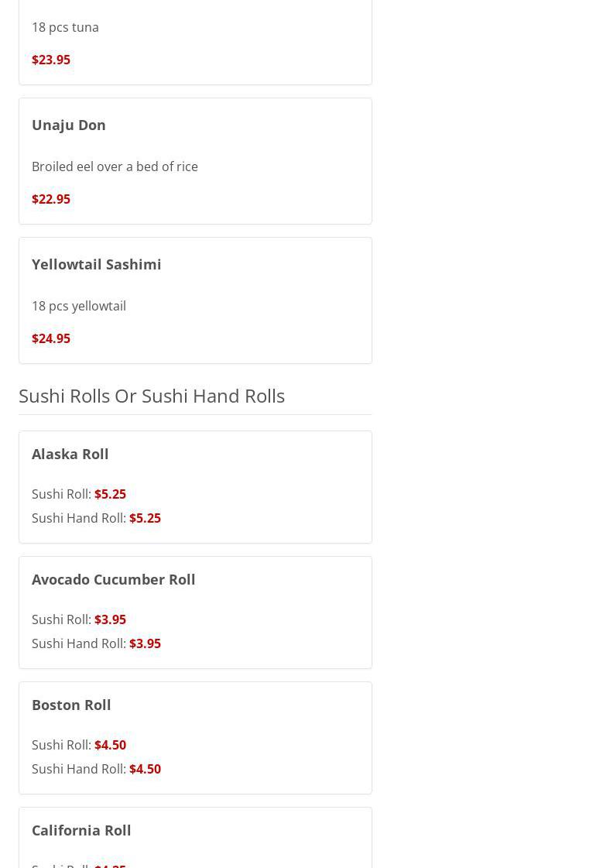Click the 'Sushi Rolls Or Sushi Hand Rolls' heading
This screenshot has width=596, height=868.
point(152,396)
